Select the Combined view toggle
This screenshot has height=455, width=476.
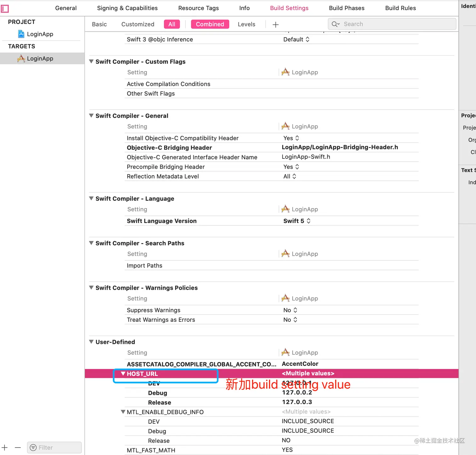click(210, 24)
